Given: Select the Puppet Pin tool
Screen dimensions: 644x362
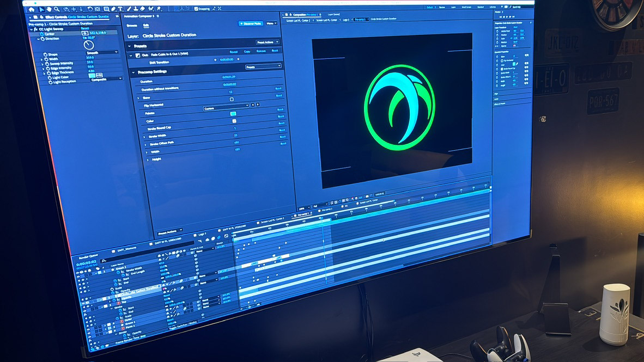Looking at the screenshot, I should pos(159,9).
